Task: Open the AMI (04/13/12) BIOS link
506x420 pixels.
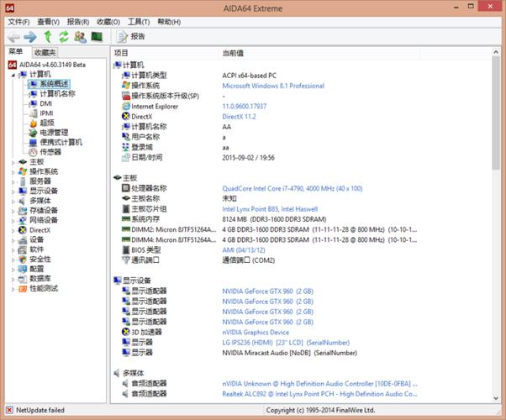Action: (x=244, y=250)
